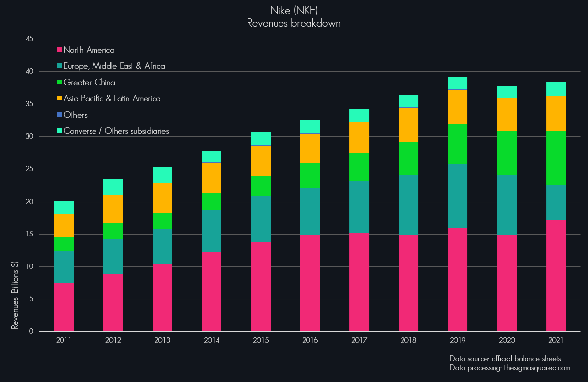Select the blue Others legend marker

click(60, 115)
